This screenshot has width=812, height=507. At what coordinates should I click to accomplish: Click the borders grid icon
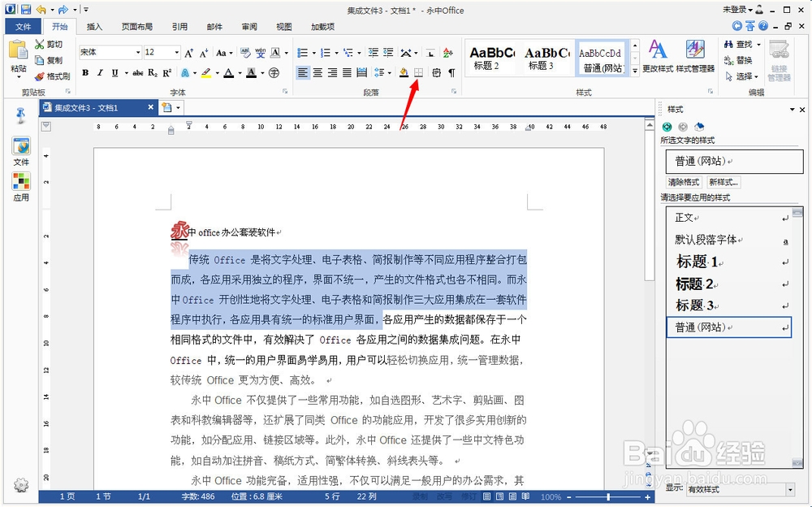tap(418, 72)
